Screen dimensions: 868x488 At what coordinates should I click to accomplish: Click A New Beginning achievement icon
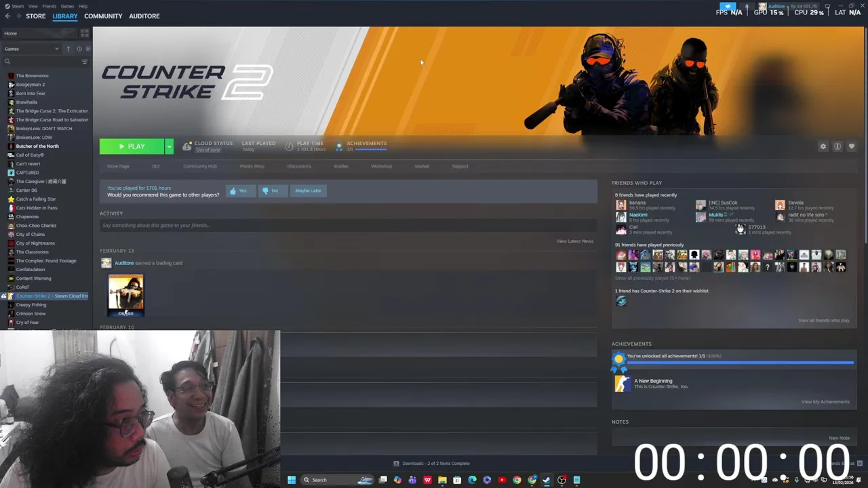[622, 384]
